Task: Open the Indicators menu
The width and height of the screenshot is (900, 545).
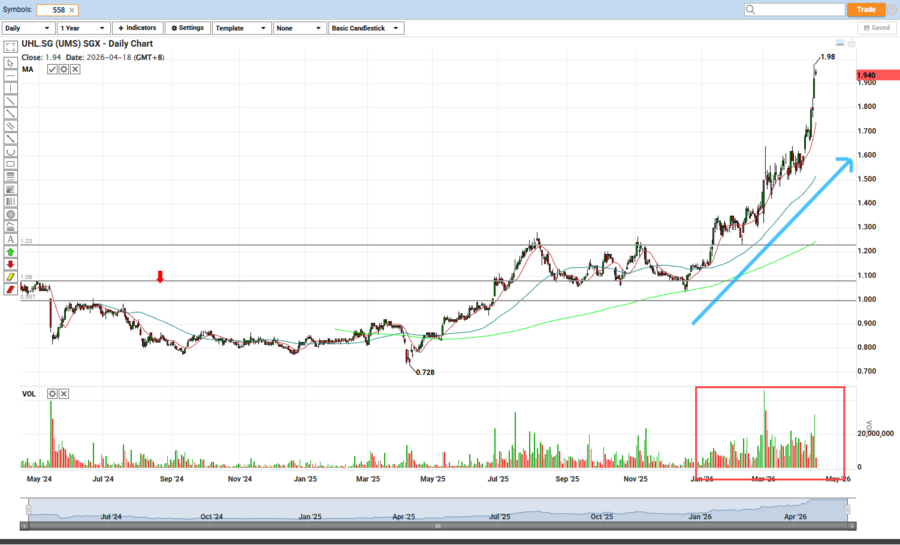Action: pyautogui.click(x=137, y=28)
